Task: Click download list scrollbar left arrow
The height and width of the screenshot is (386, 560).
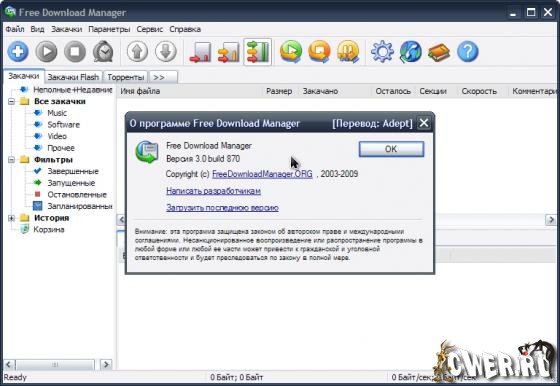Action: pos(121,220)
